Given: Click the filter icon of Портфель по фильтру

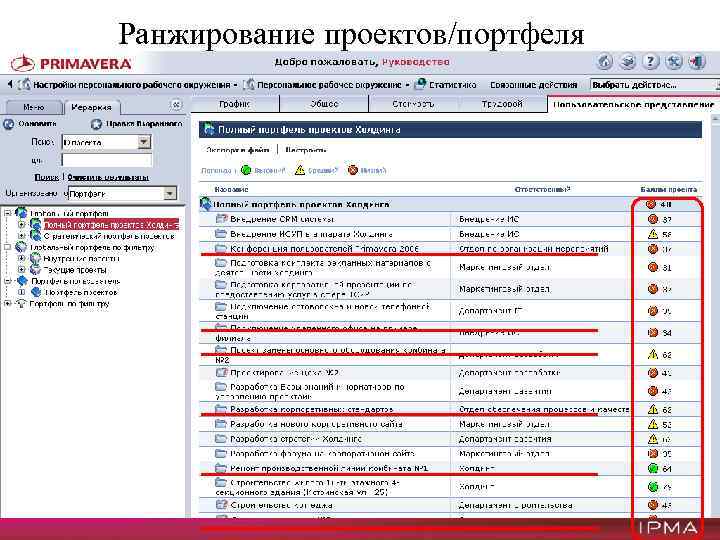Looking at the screenshot, I should [x=21, y=304].
